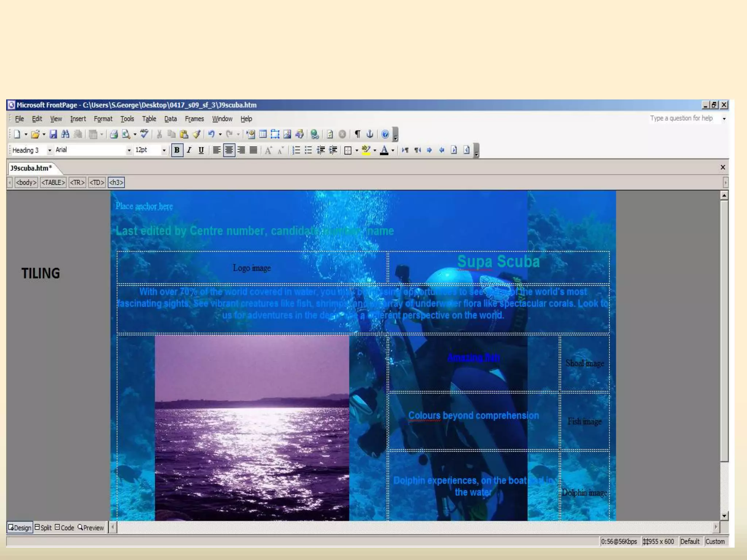Click the anchor bookmark icon
The image size is (747, 560).
click(x=369, y=134)
